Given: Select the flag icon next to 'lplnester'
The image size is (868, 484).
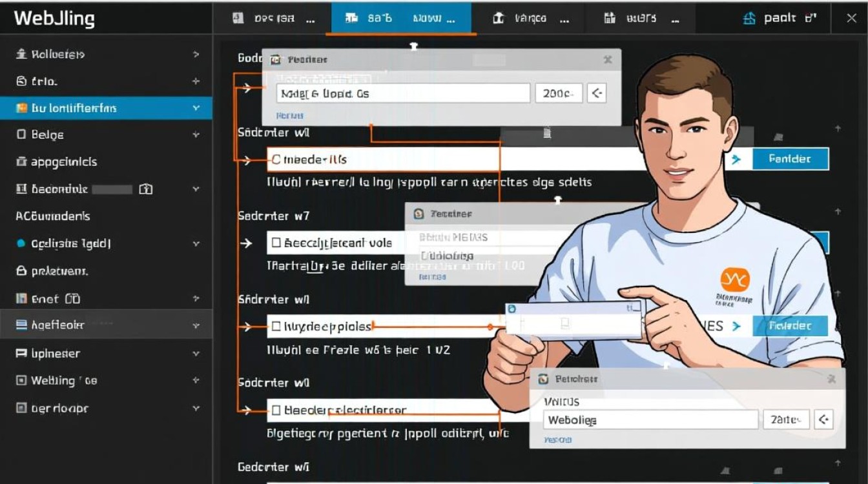Looking at the screenshot, I should coord(20,353).
